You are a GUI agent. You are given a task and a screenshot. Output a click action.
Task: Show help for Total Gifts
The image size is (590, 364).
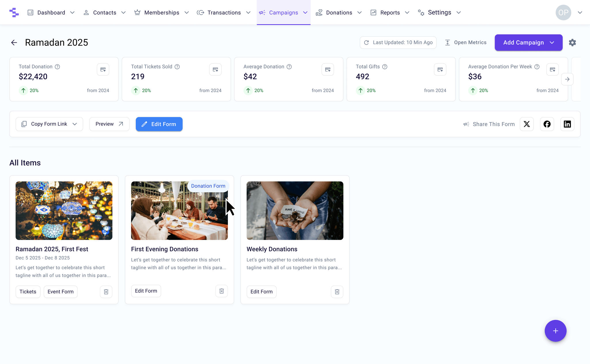385,67
